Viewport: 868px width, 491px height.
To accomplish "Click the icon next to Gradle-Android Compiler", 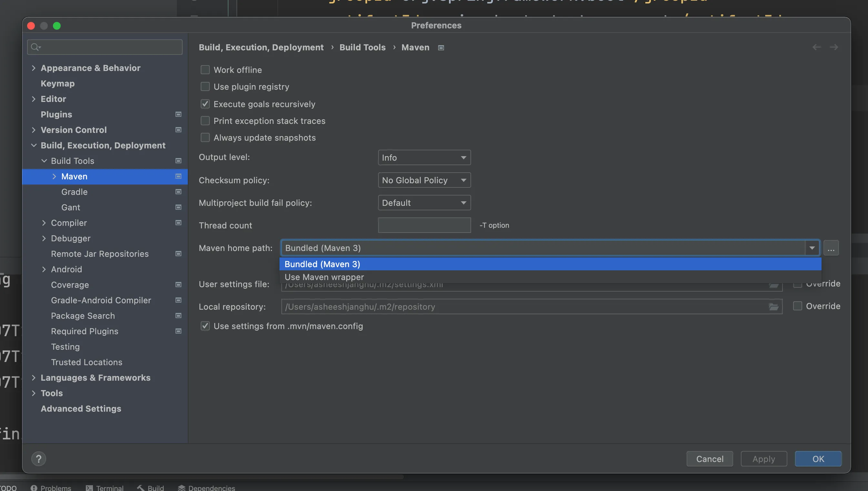I will [x=178, y=300].
